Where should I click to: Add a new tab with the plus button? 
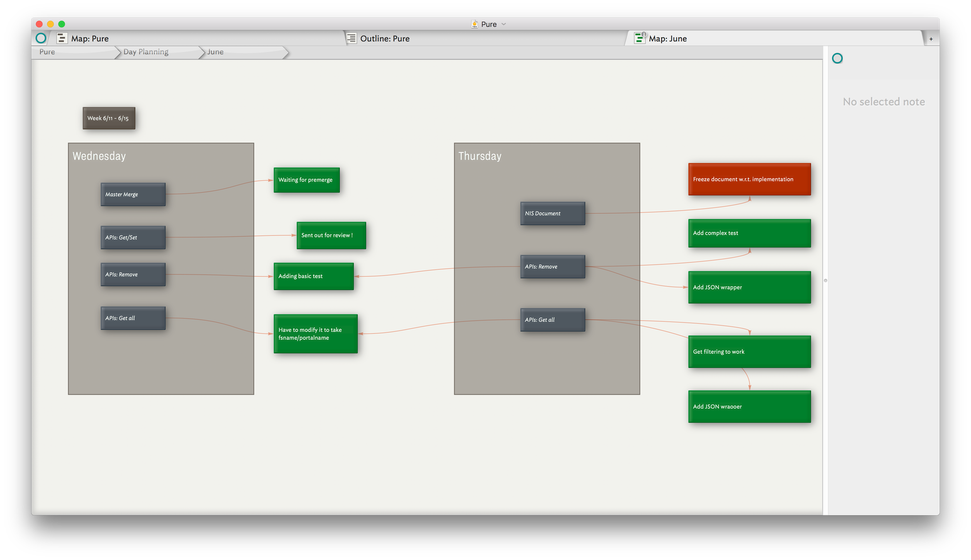click(931, 39)
